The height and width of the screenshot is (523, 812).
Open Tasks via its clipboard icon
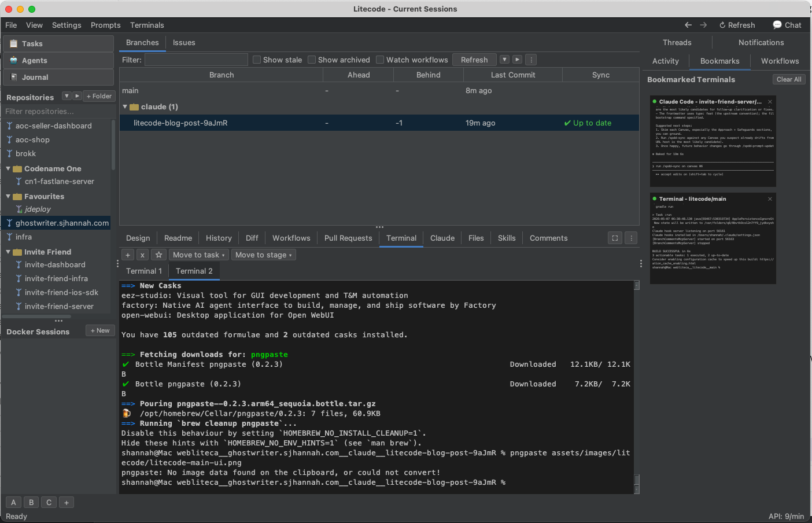(x=14, y=43)
